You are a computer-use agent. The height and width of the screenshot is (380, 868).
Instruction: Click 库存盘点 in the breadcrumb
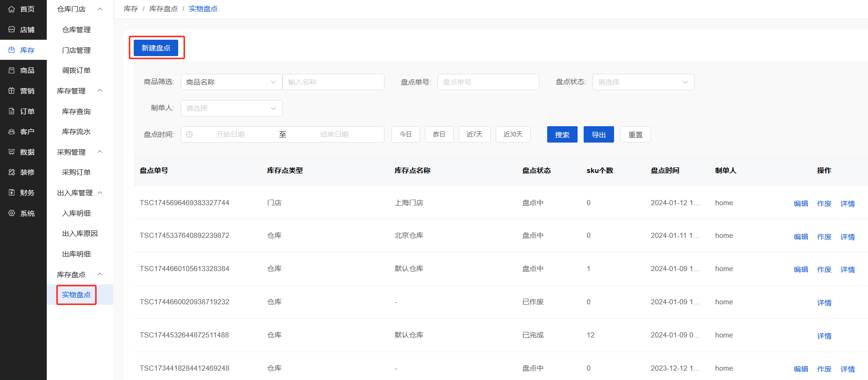[163, 9]
